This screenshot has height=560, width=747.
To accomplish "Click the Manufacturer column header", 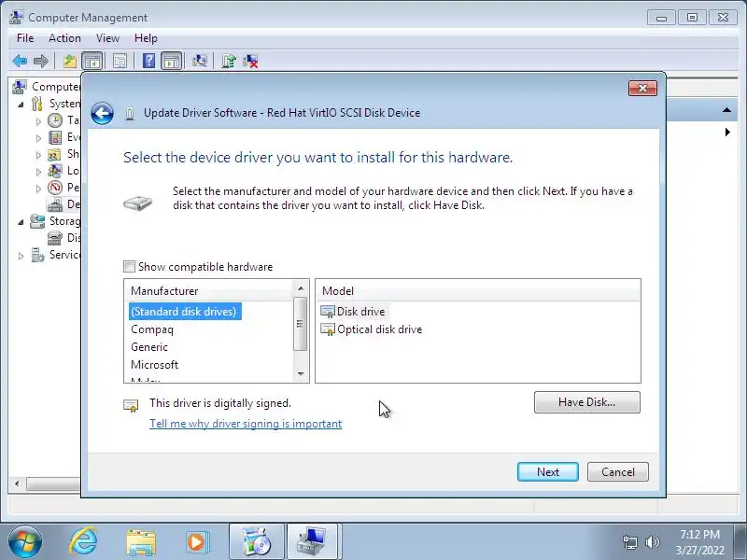I will tap(209, 291).
